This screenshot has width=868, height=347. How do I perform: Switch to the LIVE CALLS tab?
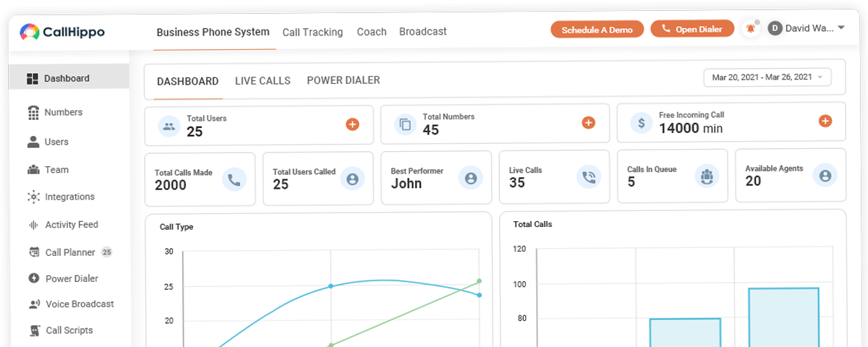263,81
